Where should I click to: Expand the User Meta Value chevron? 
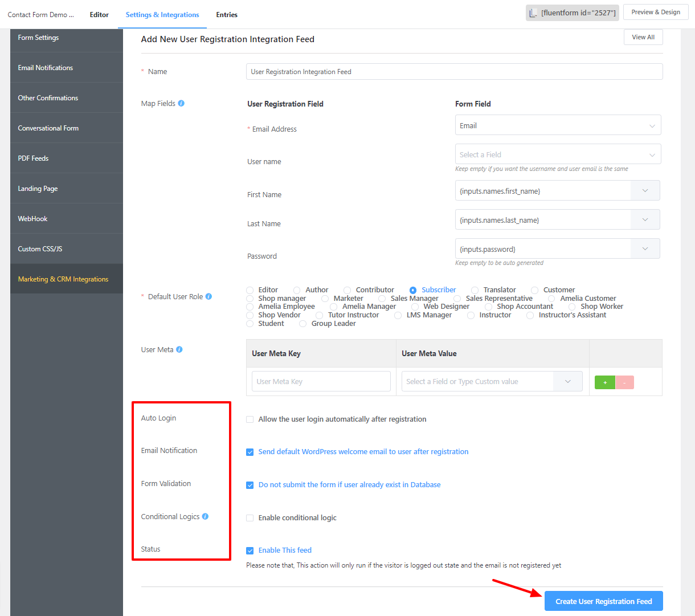click(x=568, y=382)
